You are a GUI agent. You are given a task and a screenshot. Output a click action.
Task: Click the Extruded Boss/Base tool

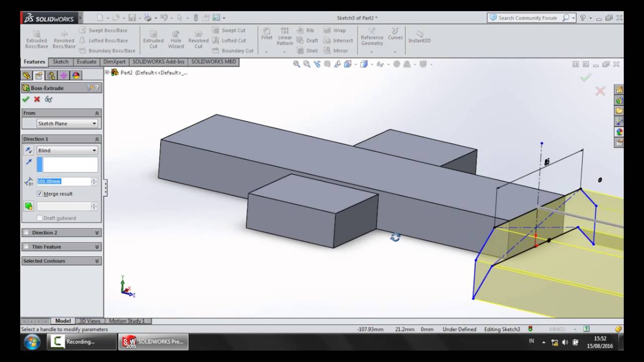point(36,39)
